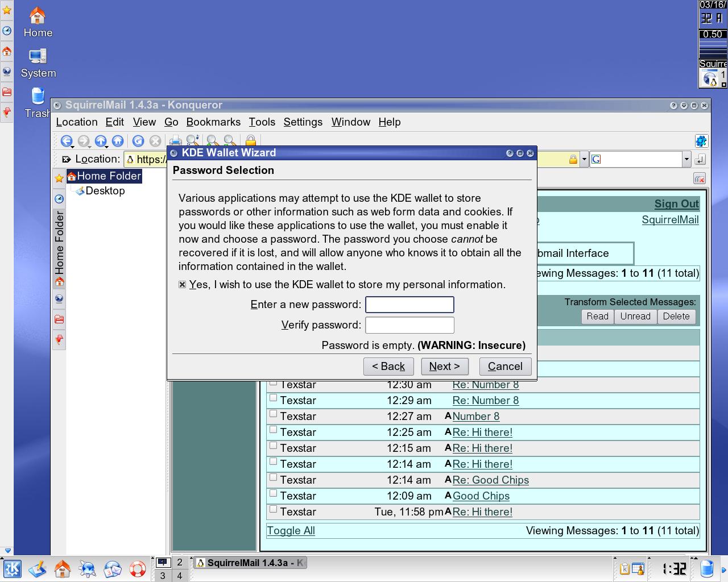Click the Forward arrow in Konqueror toolbar
The height and width of the screenshot is (582, 728).
[x=84, y=141]
